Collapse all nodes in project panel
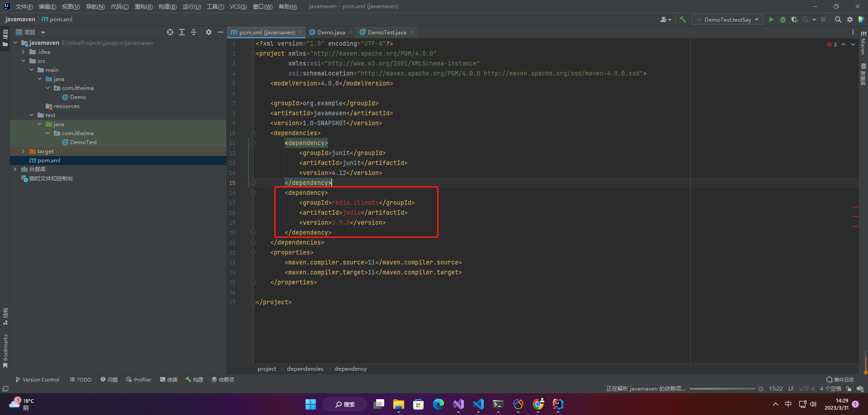This screenshot has width=868, height=415. pyautogui.click(x=194, y=32)
